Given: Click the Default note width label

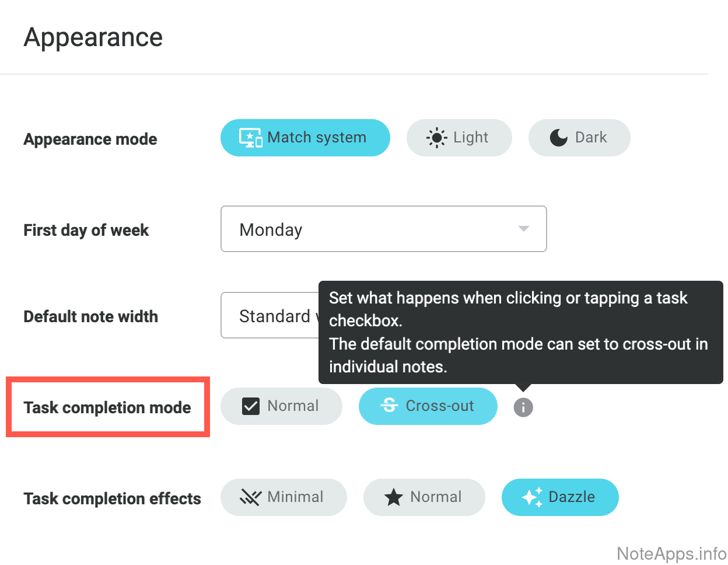Looking at the screenshot, I should 91,316.
